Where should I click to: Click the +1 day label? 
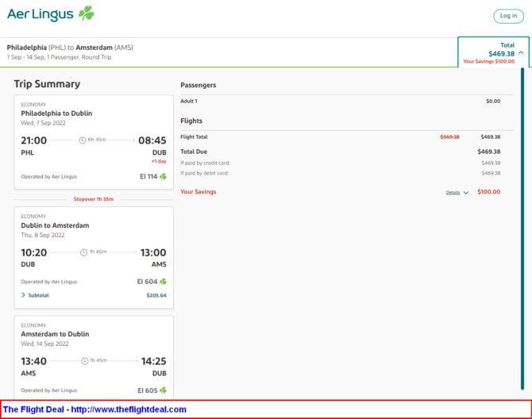click(x=159, y=161)
